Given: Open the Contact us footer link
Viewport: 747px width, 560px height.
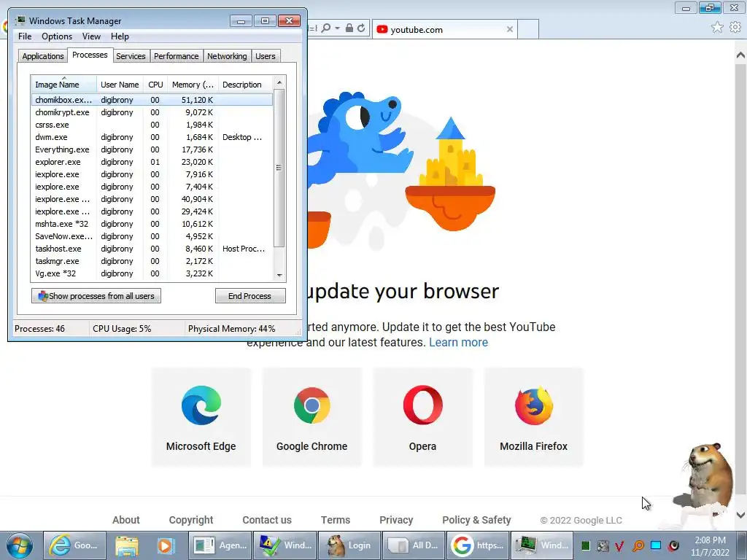Looking at the screenshot, I should click(x=267, y=520).
